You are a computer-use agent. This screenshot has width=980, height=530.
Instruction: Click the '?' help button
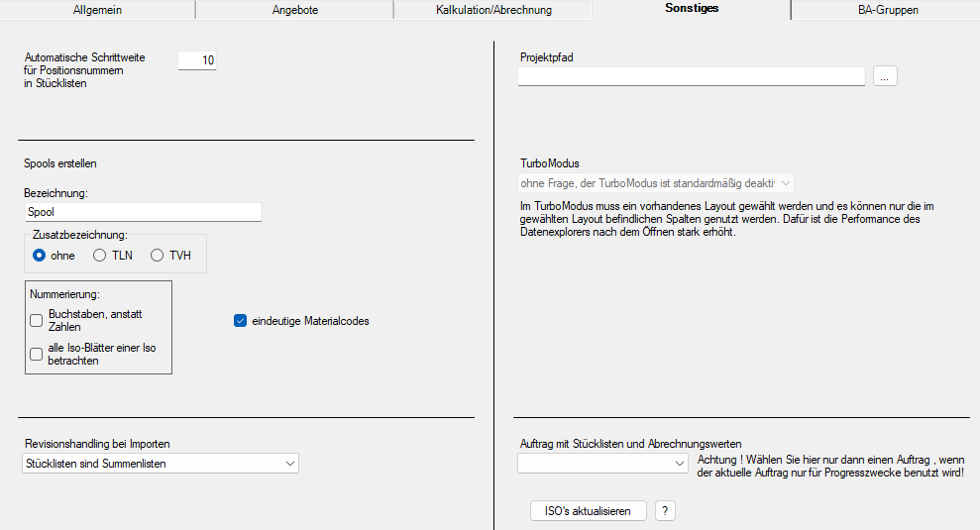(665, 511)
